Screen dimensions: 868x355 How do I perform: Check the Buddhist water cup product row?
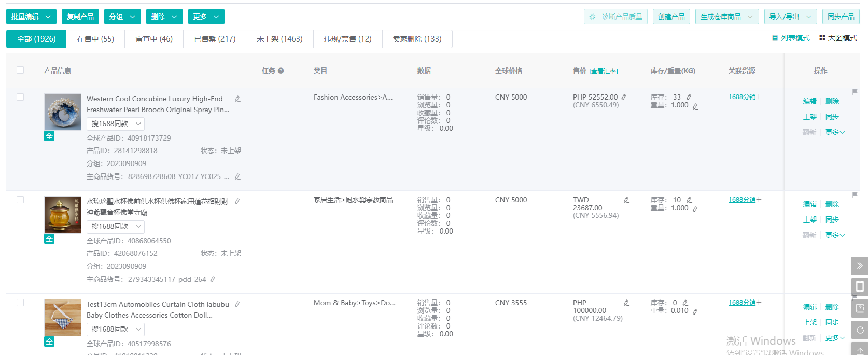[20, 200]
